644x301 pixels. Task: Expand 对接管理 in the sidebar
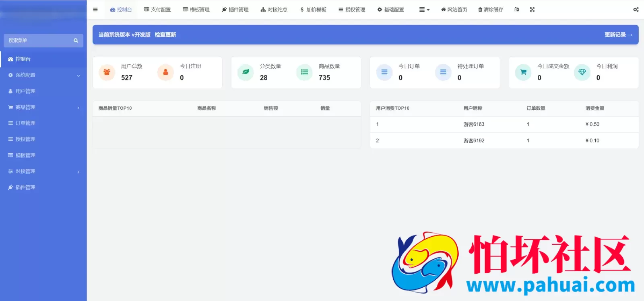43,171
